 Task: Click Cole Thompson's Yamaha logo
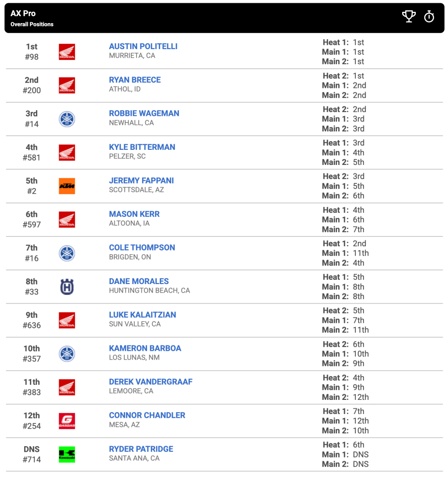[x=67, y=253]
